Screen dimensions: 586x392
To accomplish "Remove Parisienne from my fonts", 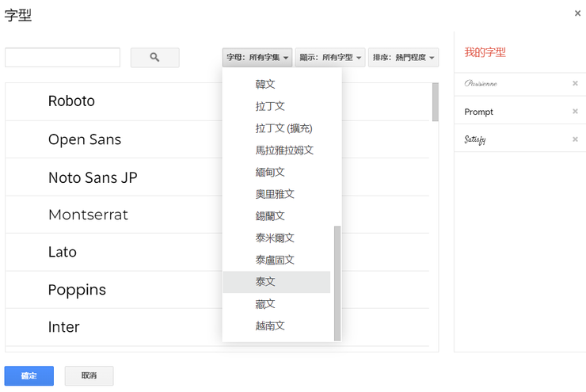I will [x=575, y=83].
